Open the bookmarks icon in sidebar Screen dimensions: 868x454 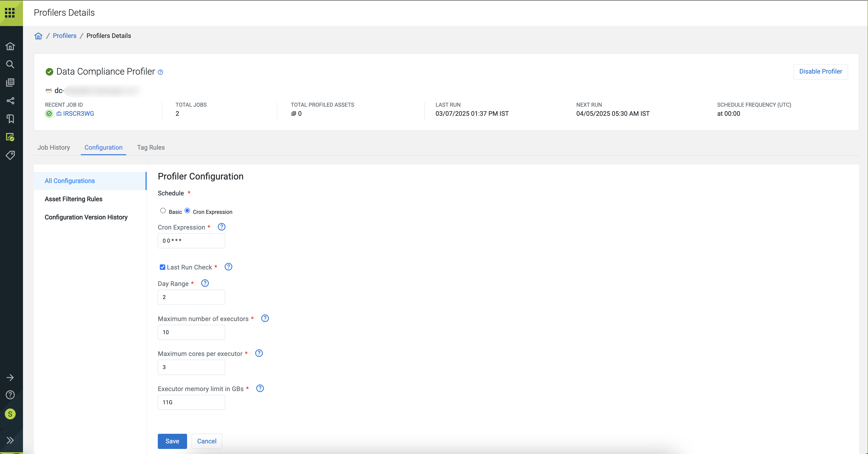coord(10,119)
